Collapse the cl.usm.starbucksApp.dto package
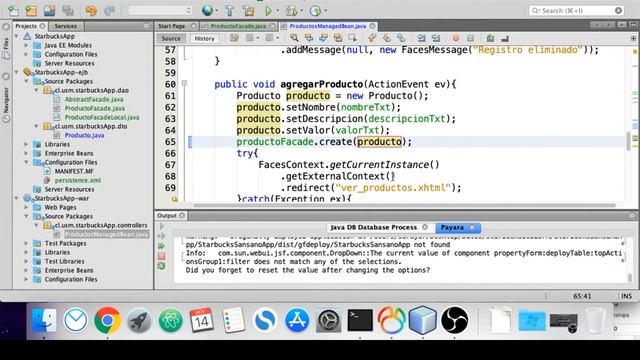 (36, 126)
